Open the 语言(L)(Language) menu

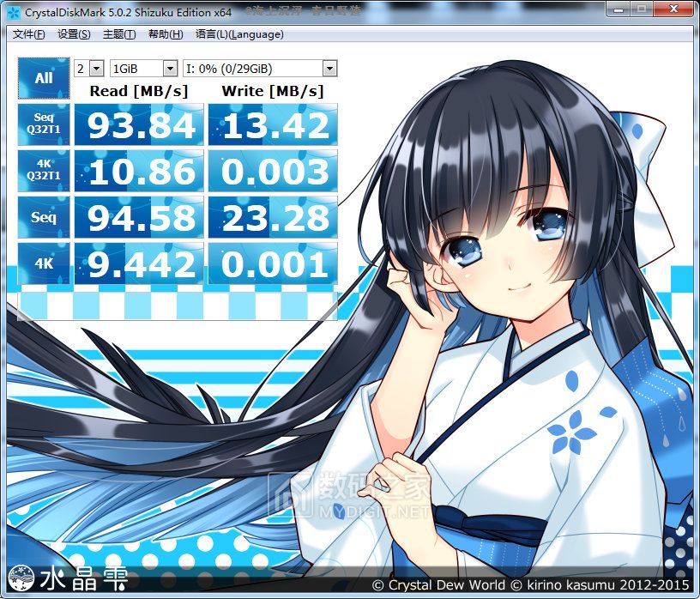(x=239, y=34)
